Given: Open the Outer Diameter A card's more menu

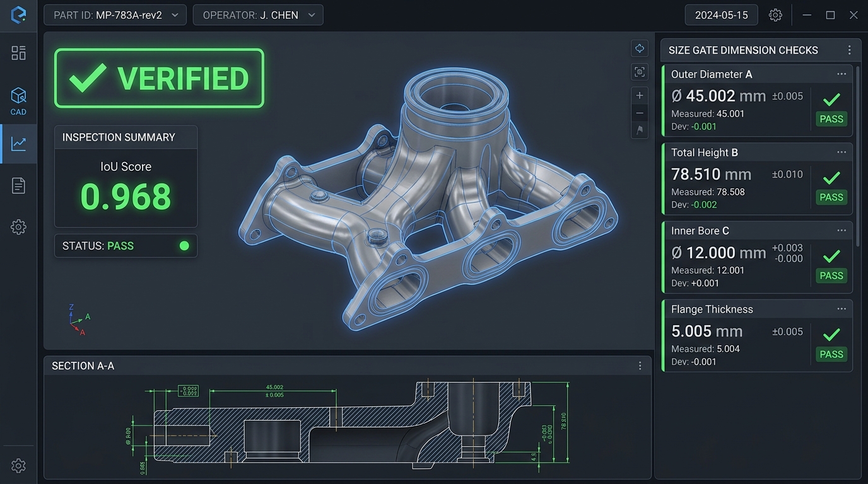Looking at the screenshot, I should point(842,74).
